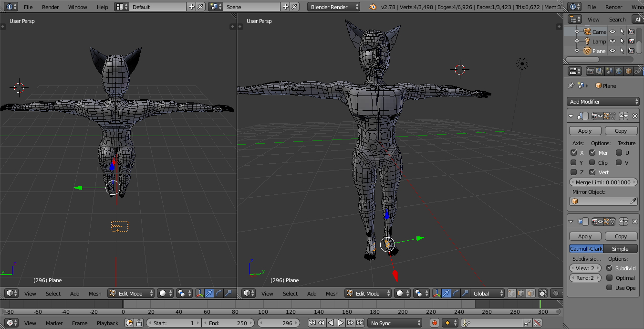644x329 pixels.
Task: Open the Render menu in top bar
Action: [x=51, y=7]
